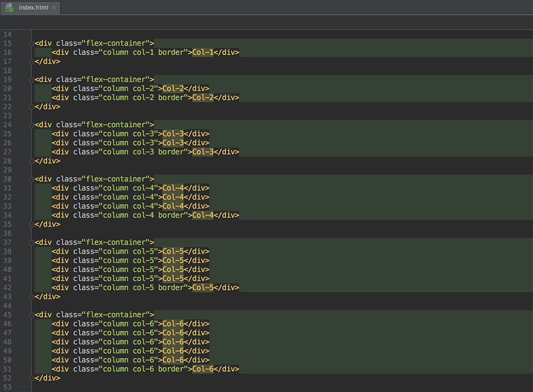Click "flex-container" class value on line 37
Screen dimensions: 533x392
tap(116, 242)
